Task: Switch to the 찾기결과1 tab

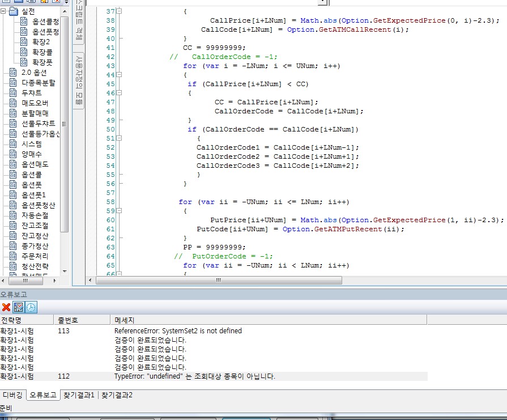Action: (79, 395)
